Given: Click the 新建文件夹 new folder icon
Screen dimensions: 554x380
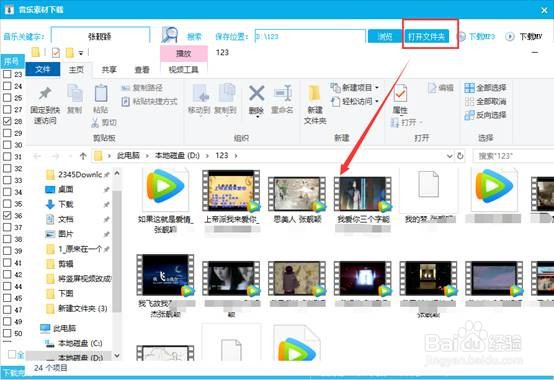Looking at the screenshot, I should click(314, 93).
